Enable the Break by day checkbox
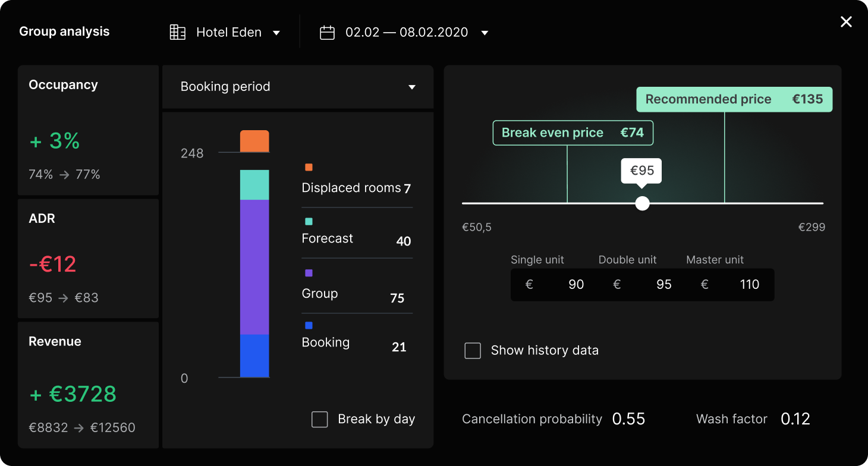 pyautogui.click(x=320, y=419)
